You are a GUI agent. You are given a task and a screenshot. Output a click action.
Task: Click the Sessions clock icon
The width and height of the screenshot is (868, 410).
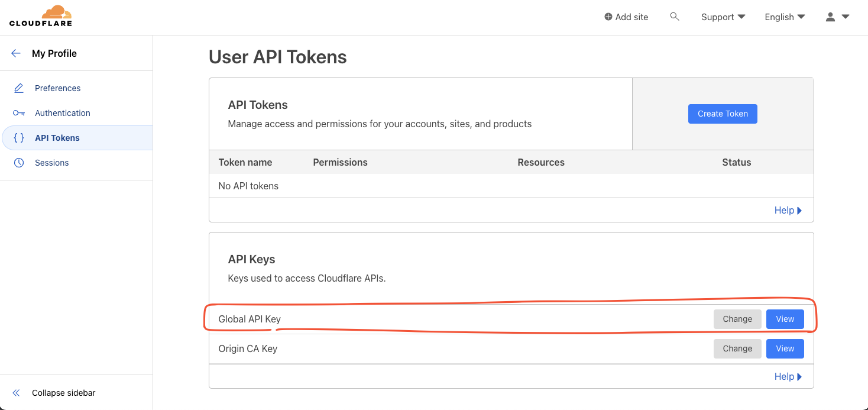(x=19, y=163)
